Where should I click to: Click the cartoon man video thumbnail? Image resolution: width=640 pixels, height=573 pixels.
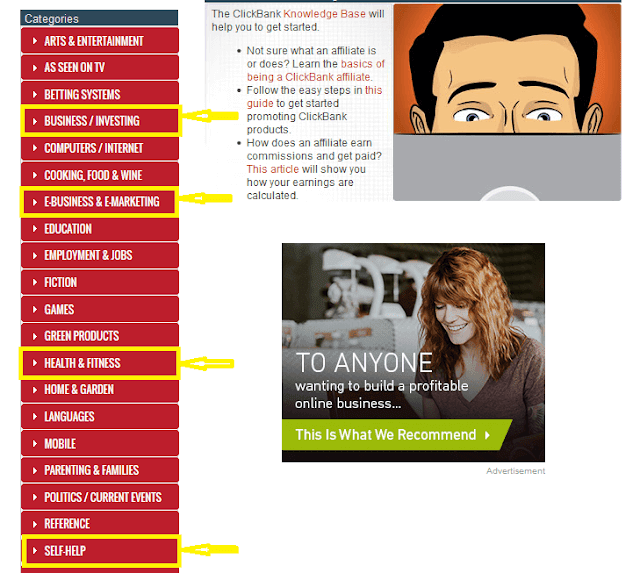click(507, 102)
